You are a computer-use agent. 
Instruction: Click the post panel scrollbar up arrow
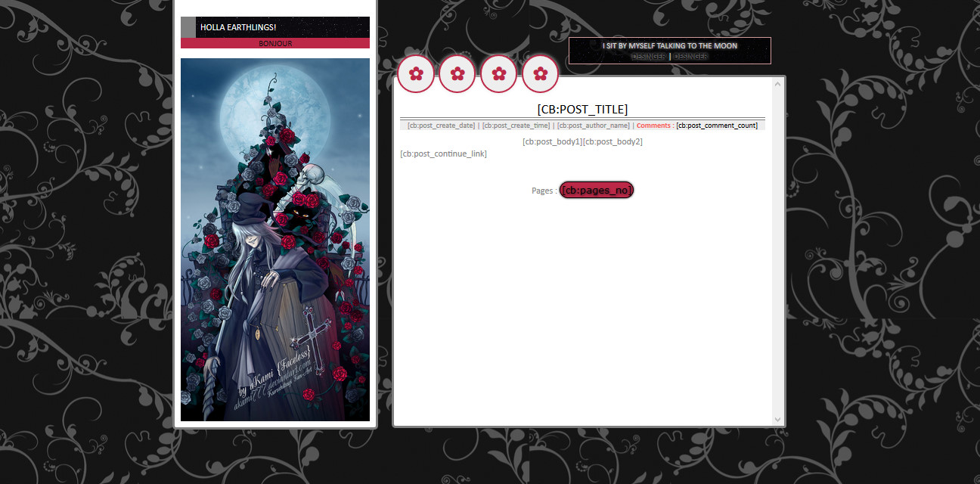pyautogui.click(x=777, y=83)
